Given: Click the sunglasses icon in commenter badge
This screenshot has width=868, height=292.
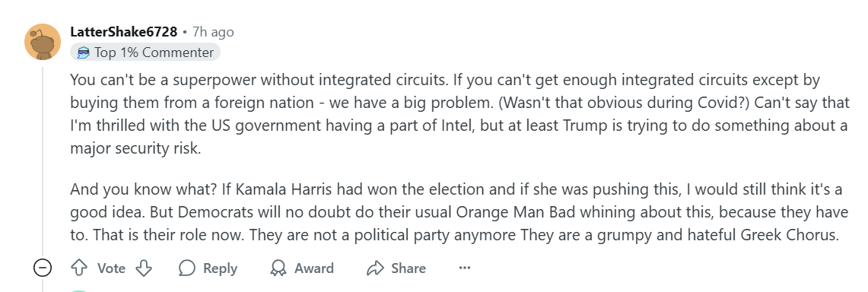Looking at the screenshot, I should tap(84, 52).
